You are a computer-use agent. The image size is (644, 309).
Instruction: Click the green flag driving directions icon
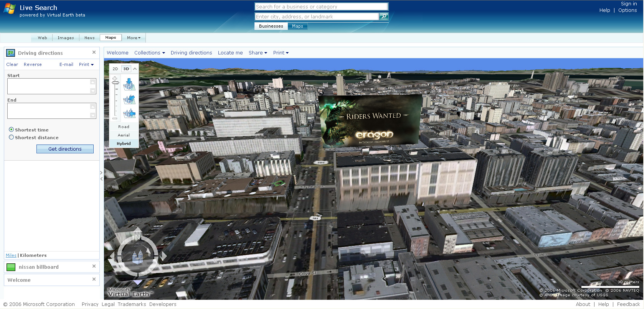[x=11, y=53]
